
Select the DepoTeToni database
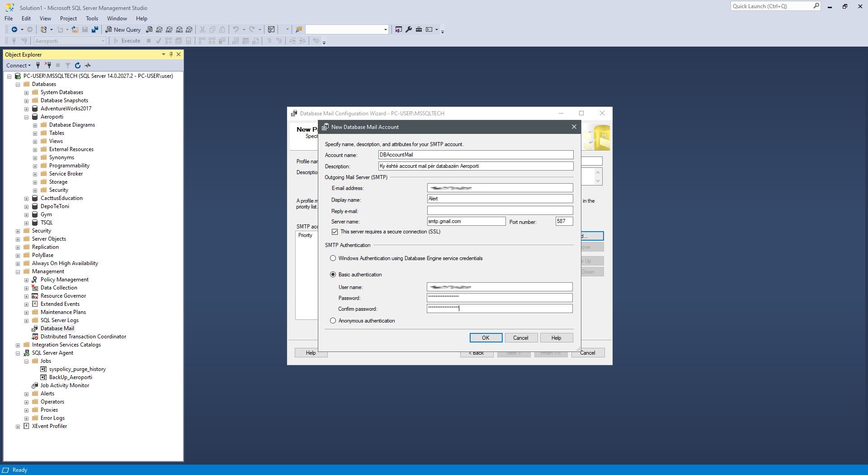click(55, 206)
